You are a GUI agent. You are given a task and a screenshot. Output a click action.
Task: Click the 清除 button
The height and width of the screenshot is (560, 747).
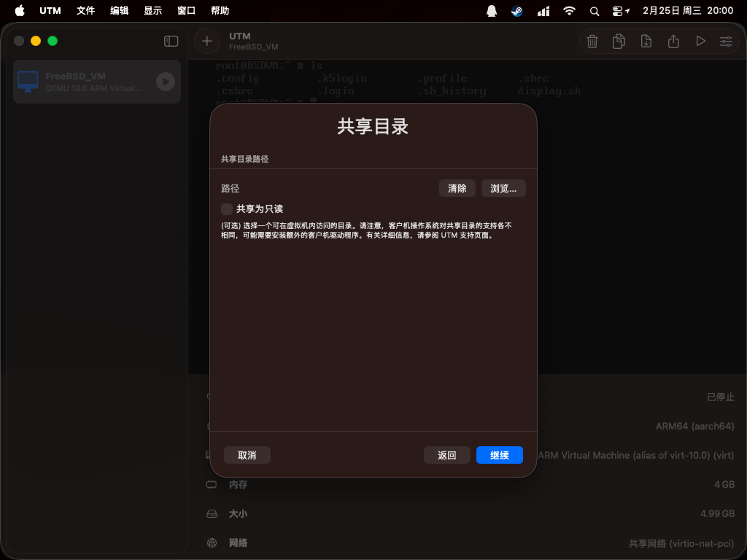coord(457,188)
